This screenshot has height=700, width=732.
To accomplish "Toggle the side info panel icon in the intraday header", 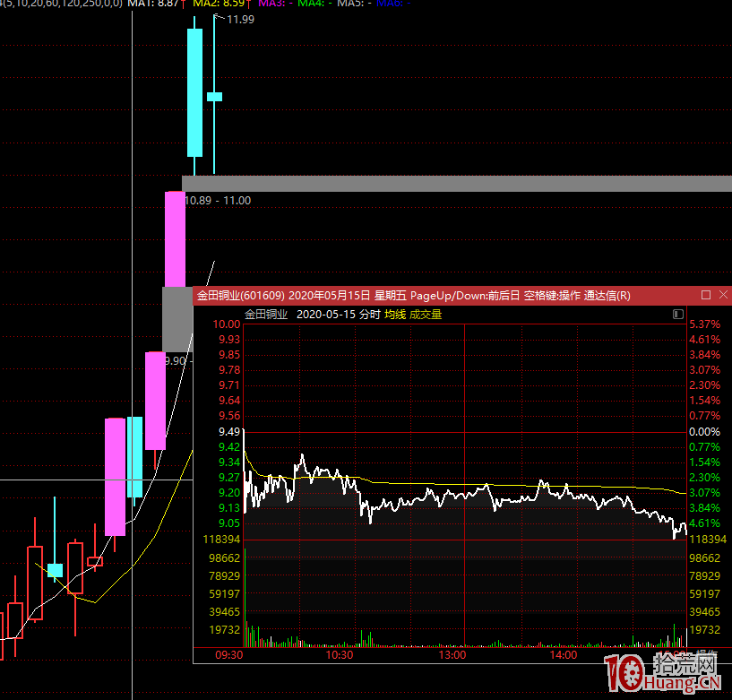I will [x=678, y=314].
